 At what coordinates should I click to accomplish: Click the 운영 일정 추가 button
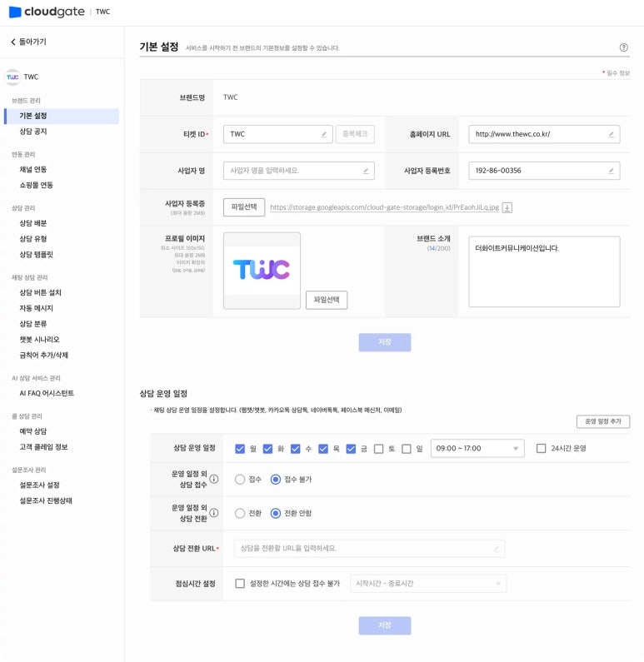pos(602,422)
